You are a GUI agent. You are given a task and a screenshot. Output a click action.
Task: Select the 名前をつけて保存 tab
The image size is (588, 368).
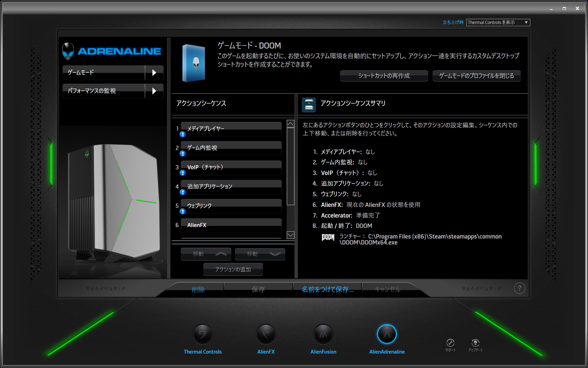pos(327,289)
